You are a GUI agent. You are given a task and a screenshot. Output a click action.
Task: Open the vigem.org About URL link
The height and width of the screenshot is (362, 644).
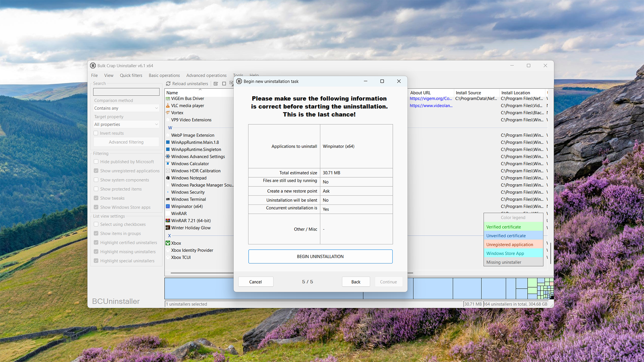(x=431, y=99)
